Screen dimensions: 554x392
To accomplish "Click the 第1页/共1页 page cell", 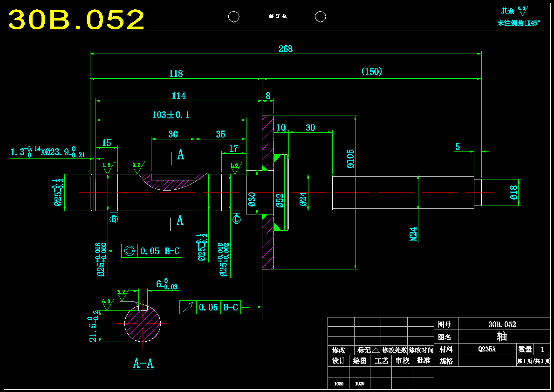I will (x=533, y=361).
